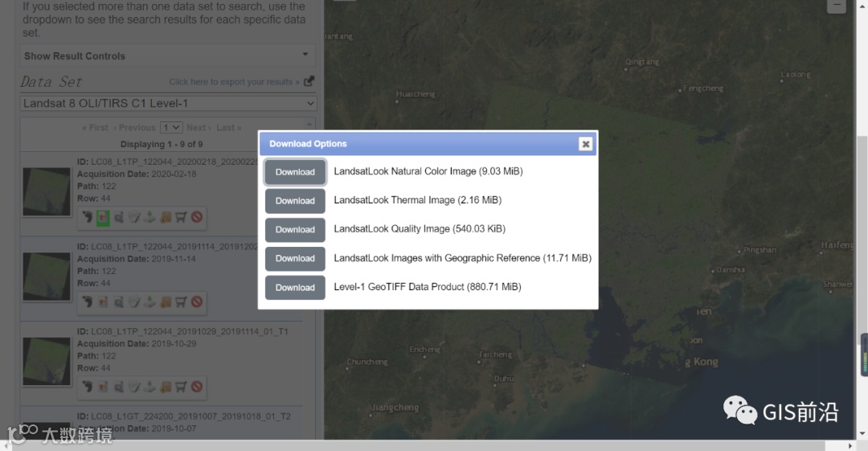Open the results page number dropdown

tap(171, 128)
